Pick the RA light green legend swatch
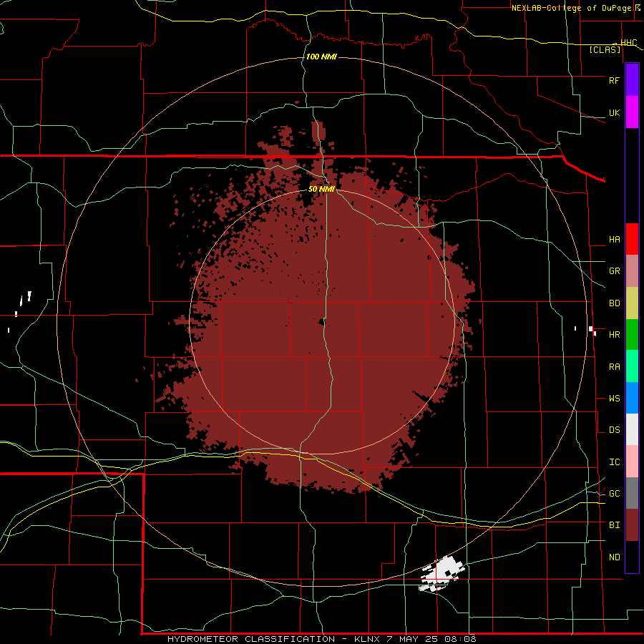This screenshot has width=644, height=644. coord(632,366)
